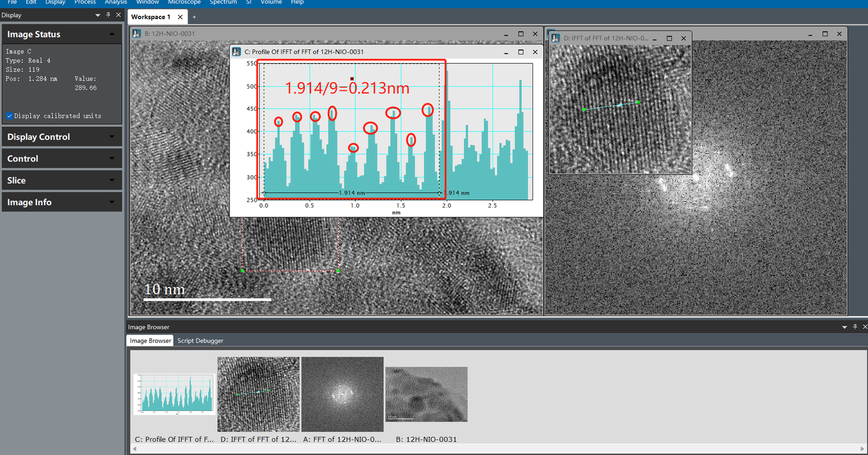Expand the Slice section
Screen dimensions: 868x455
pyautogui.click(x=112, y=181)
